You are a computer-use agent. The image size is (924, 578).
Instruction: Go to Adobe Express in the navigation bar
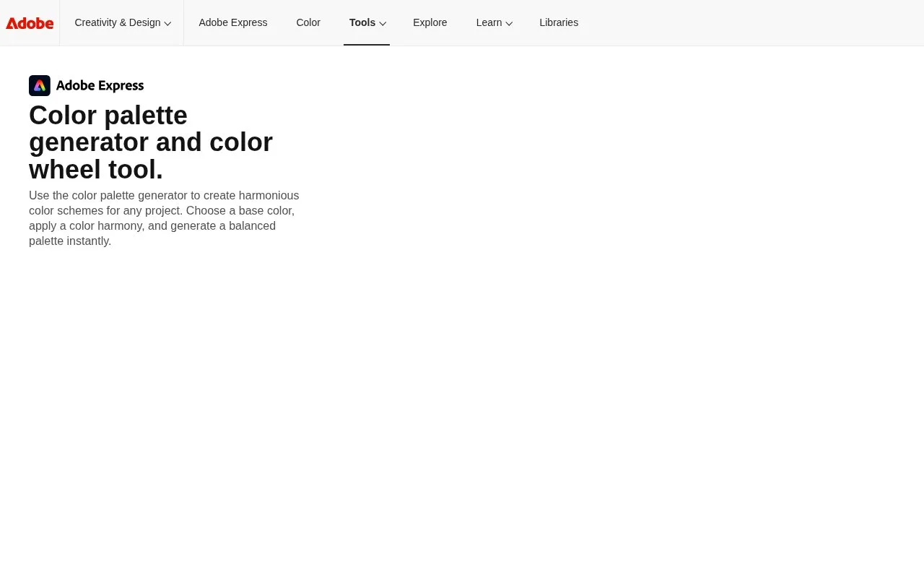click(233, 22)
